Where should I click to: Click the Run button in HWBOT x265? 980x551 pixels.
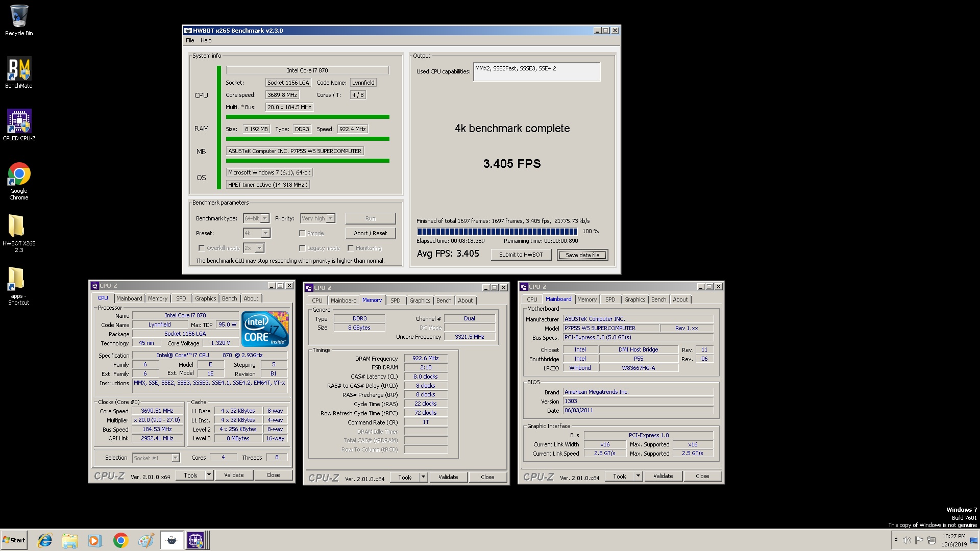coord(371,218)
